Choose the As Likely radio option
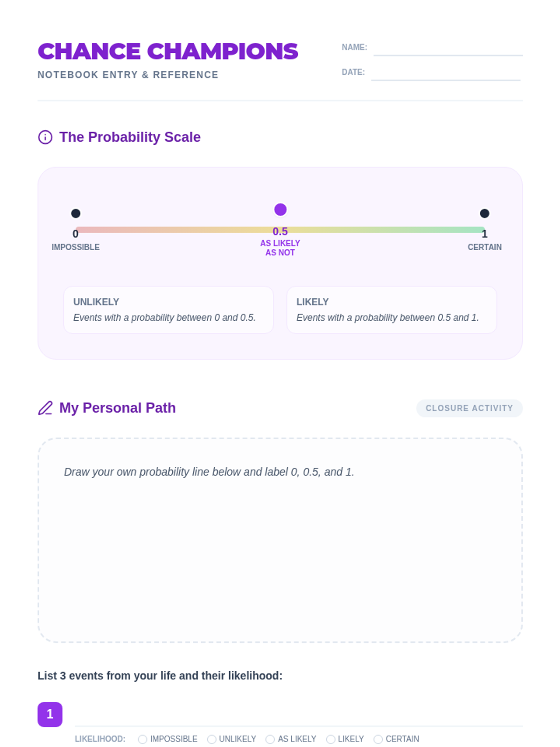 click(x=270, y=739)
